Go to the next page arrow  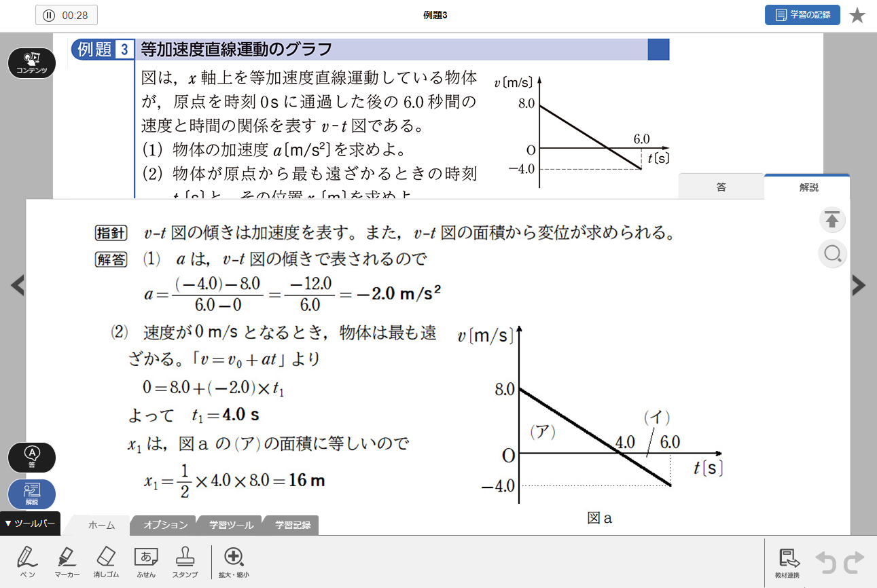859,286
